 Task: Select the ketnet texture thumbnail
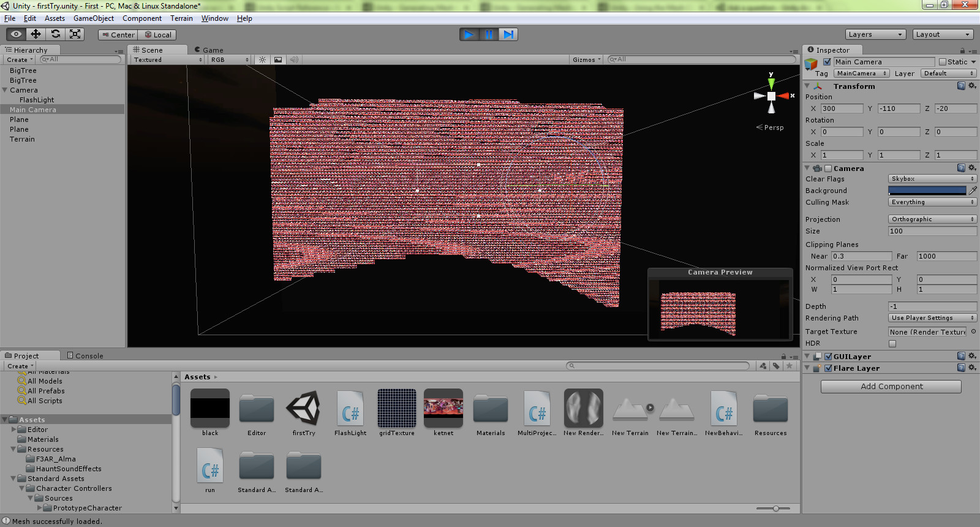coord(443,408)
